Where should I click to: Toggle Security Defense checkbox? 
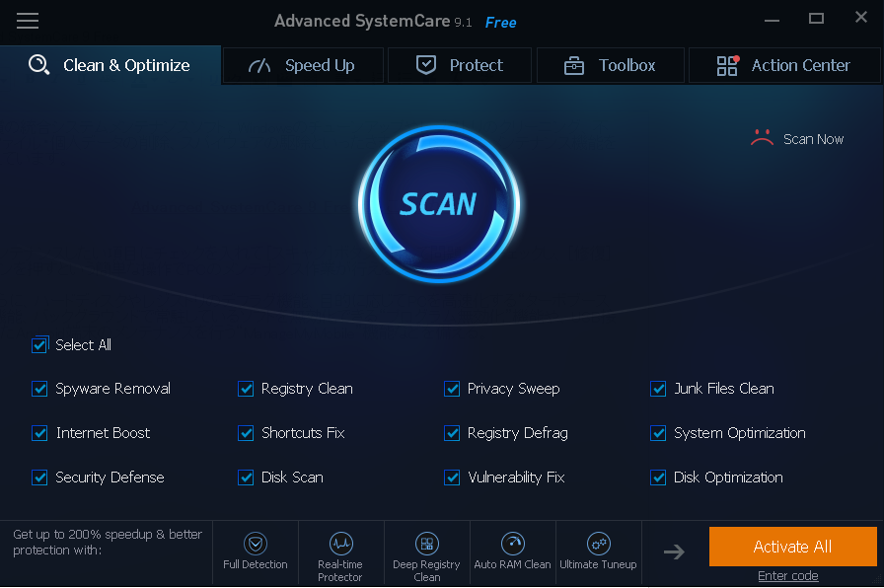(x=39, y=478)
